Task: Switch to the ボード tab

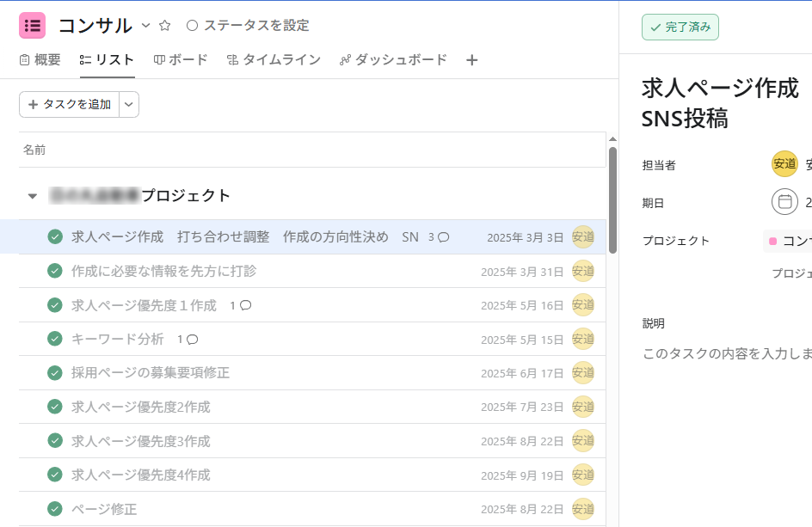Action: pos(181,60)
